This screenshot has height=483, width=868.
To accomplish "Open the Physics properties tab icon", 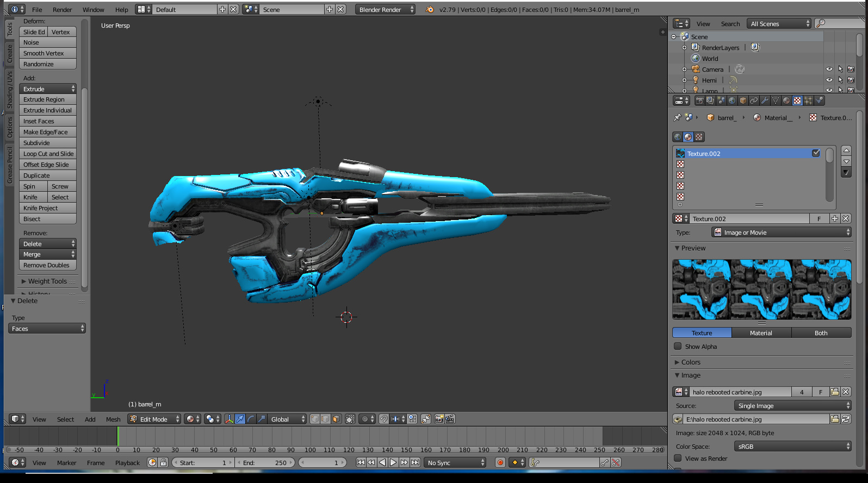I will [819, 101].
